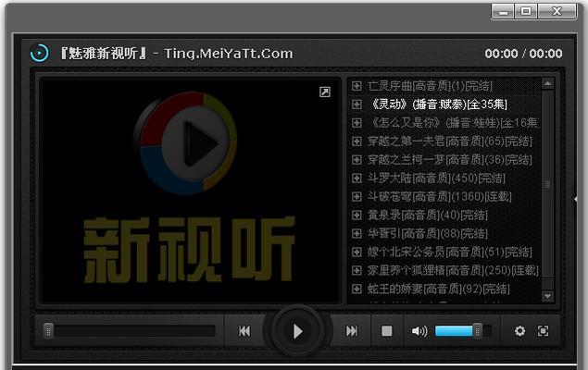Open player settings via the gear icon

click(519, 331)
